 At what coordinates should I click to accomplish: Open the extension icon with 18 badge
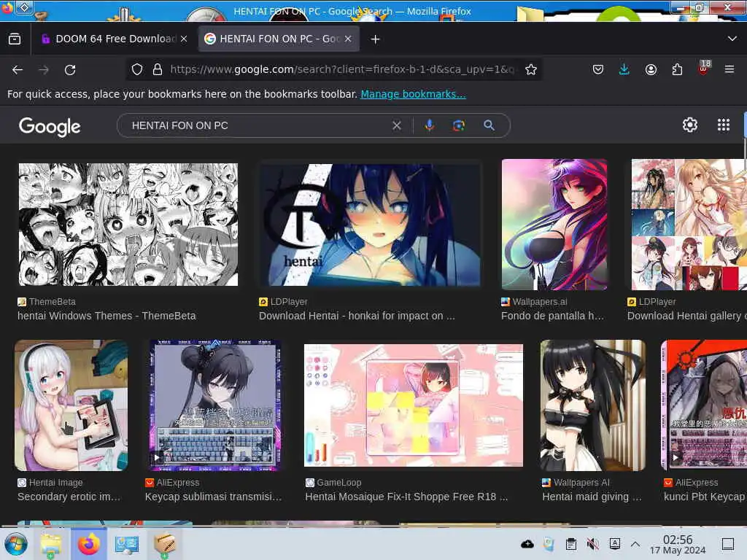pyautogui.click(x=704, y=68)
